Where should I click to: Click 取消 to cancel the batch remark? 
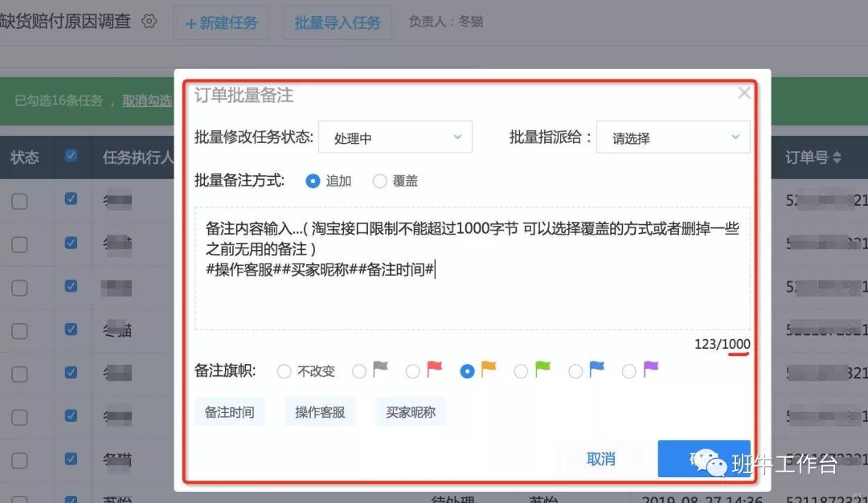[601, 459]
